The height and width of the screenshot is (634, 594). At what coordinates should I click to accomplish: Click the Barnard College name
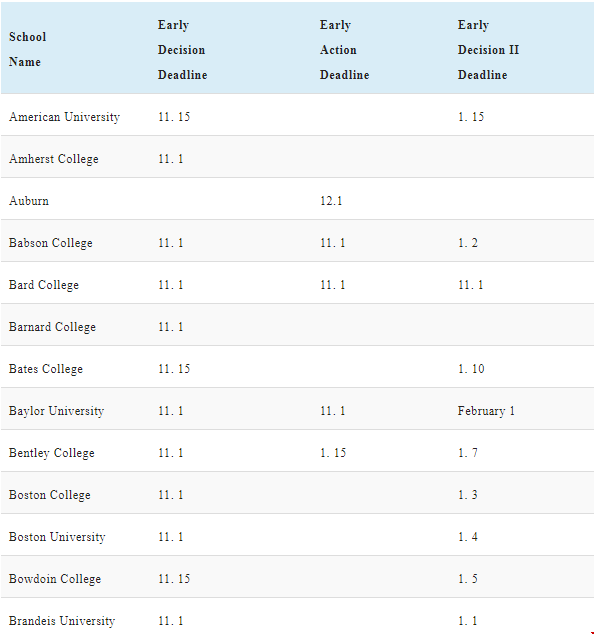[52, 327]
